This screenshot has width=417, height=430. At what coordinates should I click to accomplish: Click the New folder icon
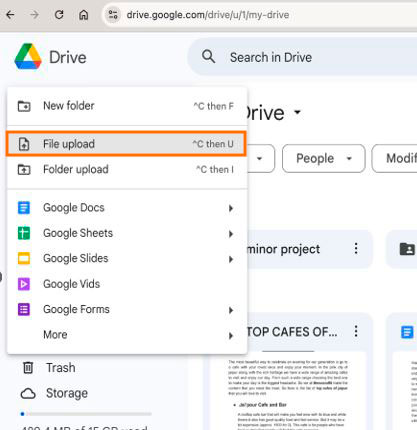pyautogui.click(x=24, y=106)
